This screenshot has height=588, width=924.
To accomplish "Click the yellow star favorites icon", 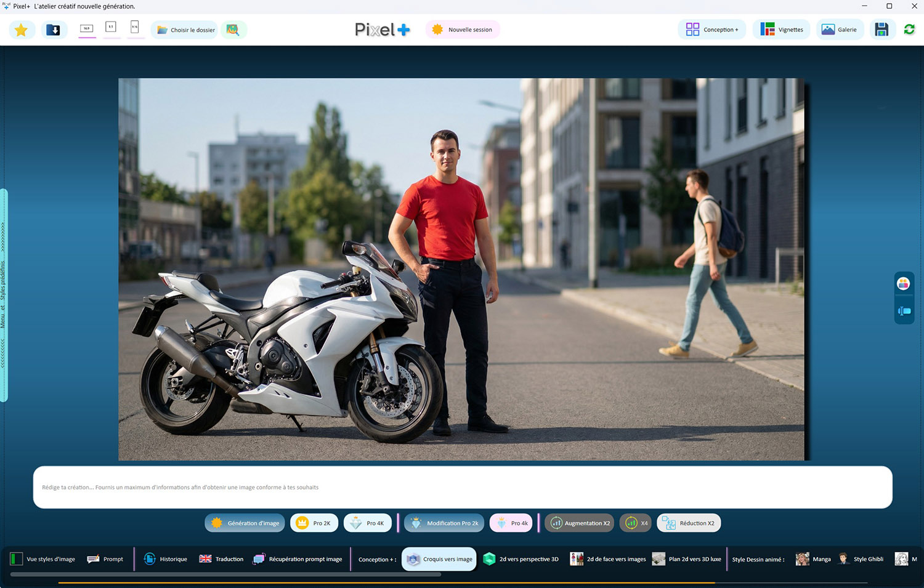I will point(21,30).
